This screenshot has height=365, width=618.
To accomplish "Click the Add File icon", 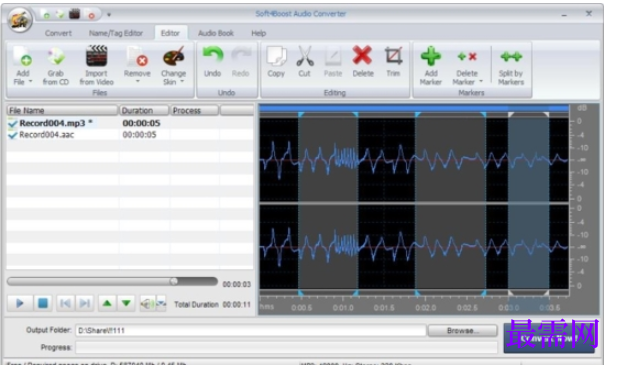I will (x=22, y=57).
